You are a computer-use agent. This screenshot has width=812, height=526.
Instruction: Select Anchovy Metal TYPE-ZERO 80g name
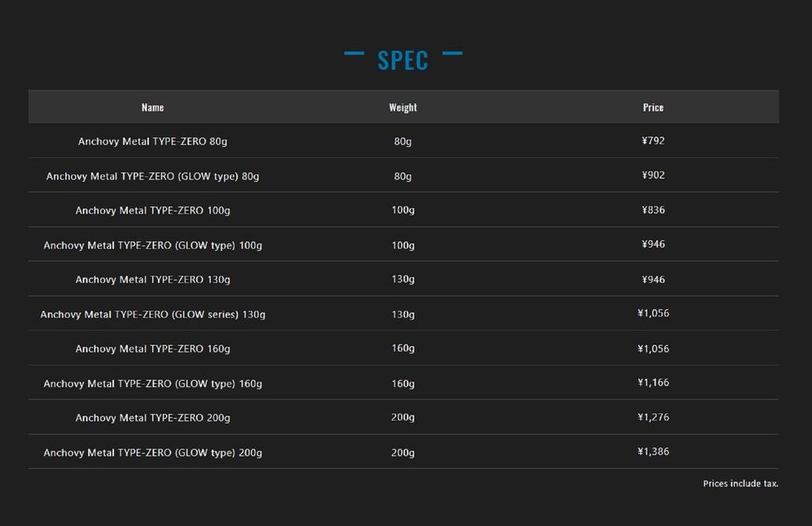tap(152, 141)
